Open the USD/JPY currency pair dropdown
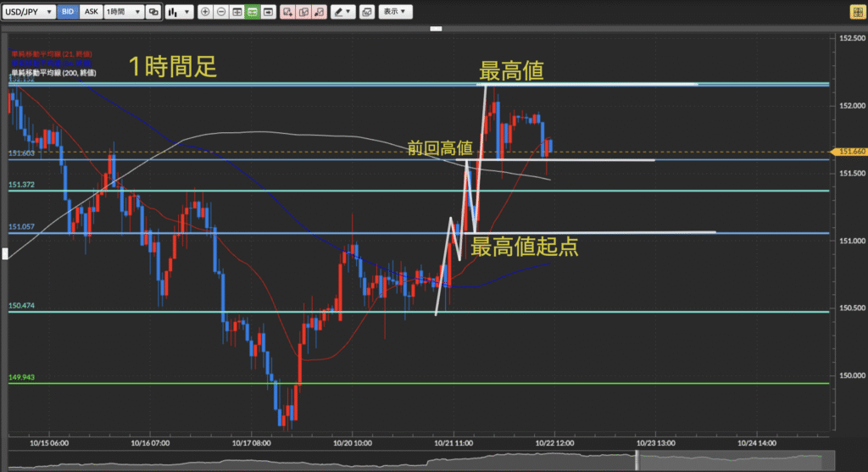This screenshot has height=472, width=868. click(x=31, y=13)
